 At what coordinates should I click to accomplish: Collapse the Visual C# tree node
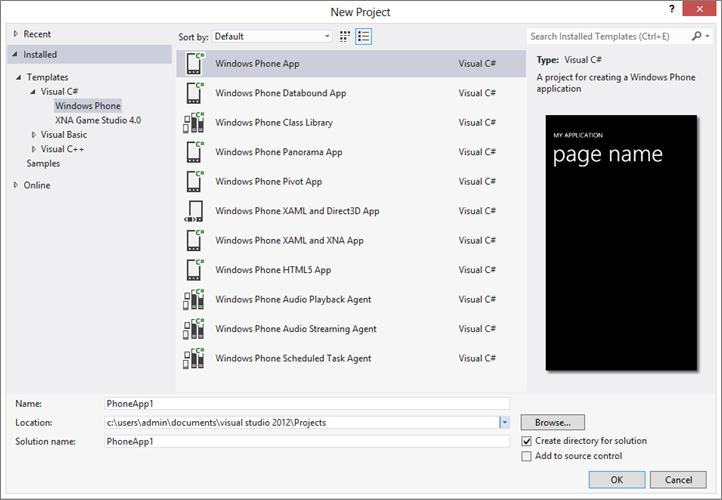33,92
